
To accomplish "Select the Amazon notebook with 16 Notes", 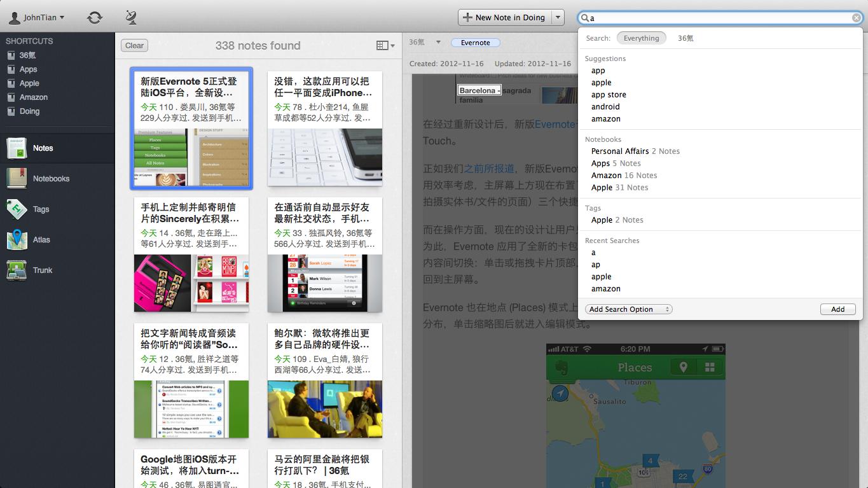I will (x=624, y=176).
